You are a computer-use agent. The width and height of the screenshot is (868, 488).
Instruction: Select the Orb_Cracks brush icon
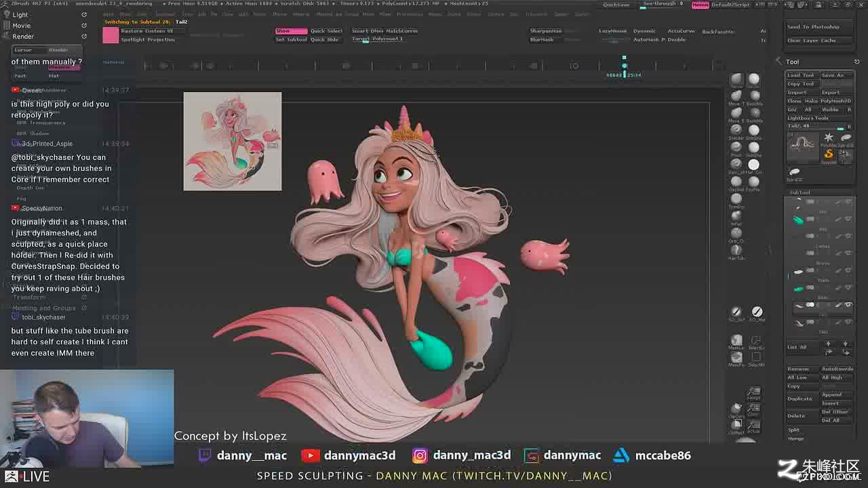click(736, 235)
